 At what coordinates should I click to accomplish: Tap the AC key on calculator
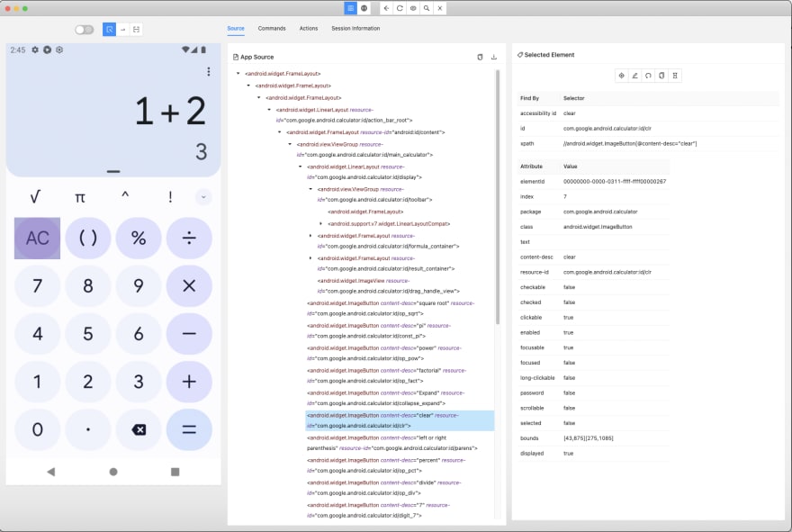point(38,238)
